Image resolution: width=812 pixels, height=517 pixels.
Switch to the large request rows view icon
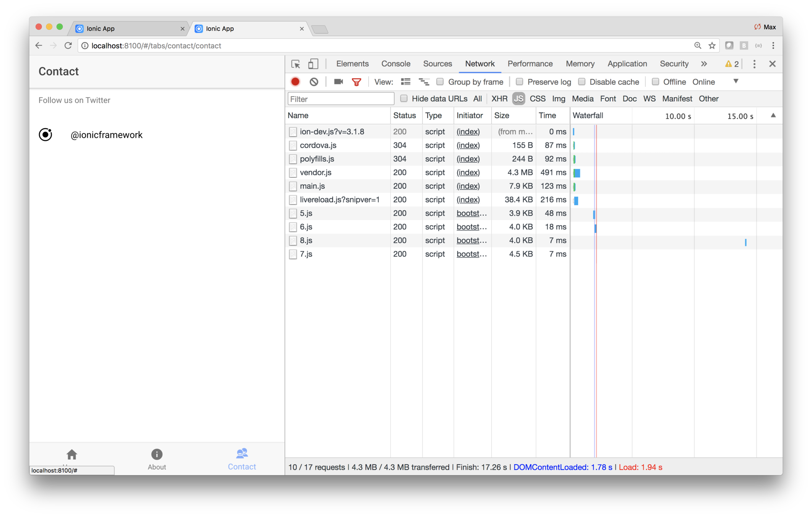click(405, 82)
